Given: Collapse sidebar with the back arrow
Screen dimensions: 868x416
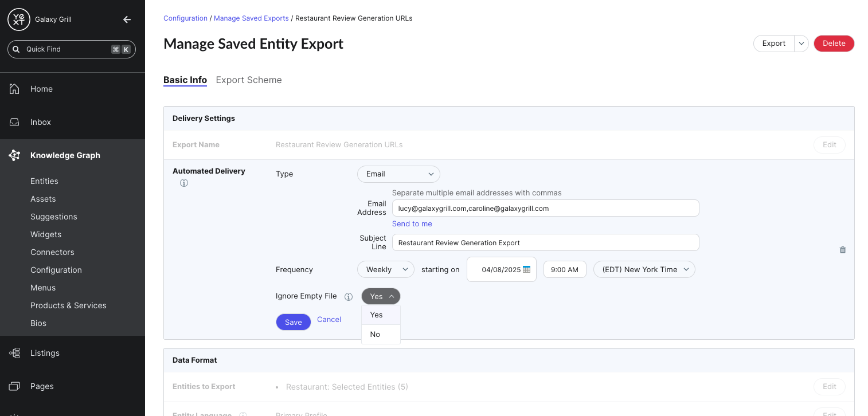Looking at the screenshot, I should click(127, 19).
